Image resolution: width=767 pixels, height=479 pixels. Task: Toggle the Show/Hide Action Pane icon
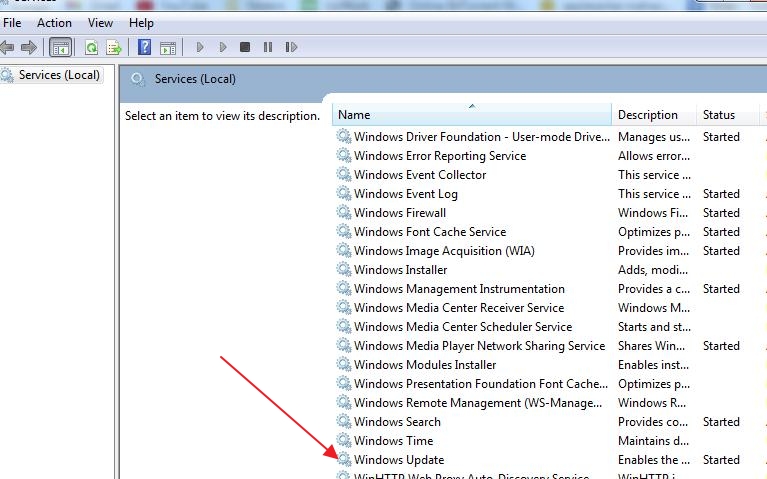tap(168, 47)
